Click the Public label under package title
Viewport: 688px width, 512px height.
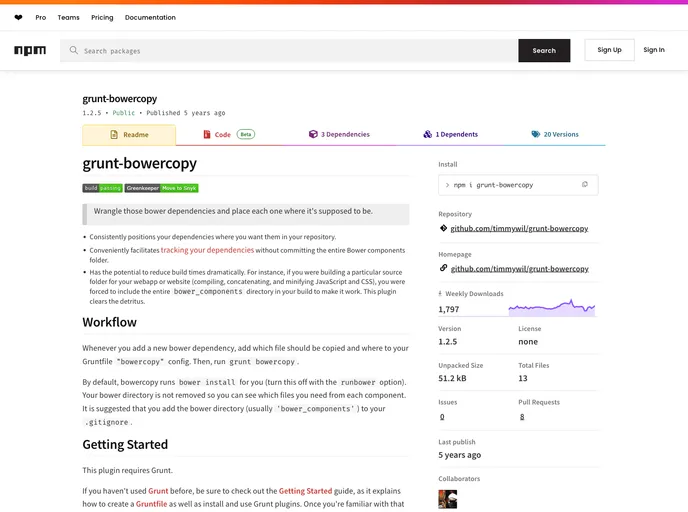pos(123,113)
